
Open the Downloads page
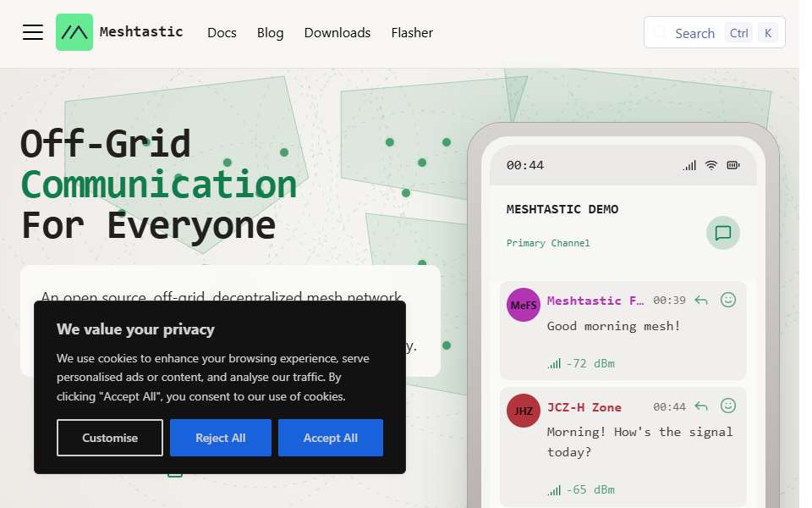coord(337,33)
